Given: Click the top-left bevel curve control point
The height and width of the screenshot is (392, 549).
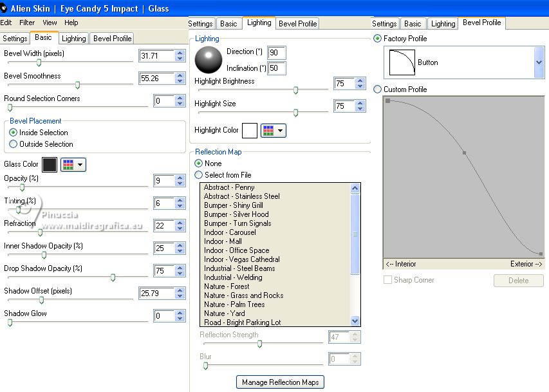Looking at the screenshot, I should point(387,100).
